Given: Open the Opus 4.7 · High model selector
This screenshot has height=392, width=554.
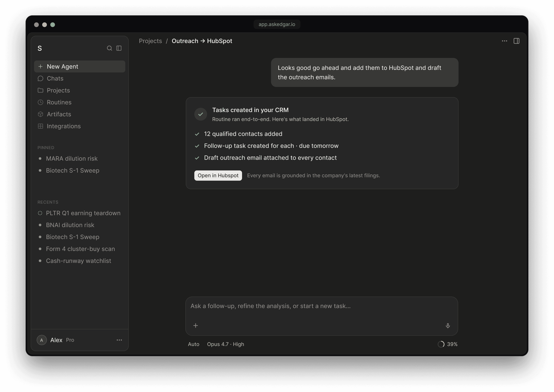Looking at the screenshot, I should [225, 344].
